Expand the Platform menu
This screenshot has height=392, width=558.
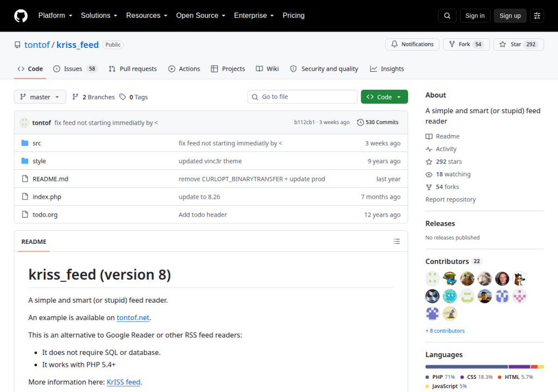point(55,16)
